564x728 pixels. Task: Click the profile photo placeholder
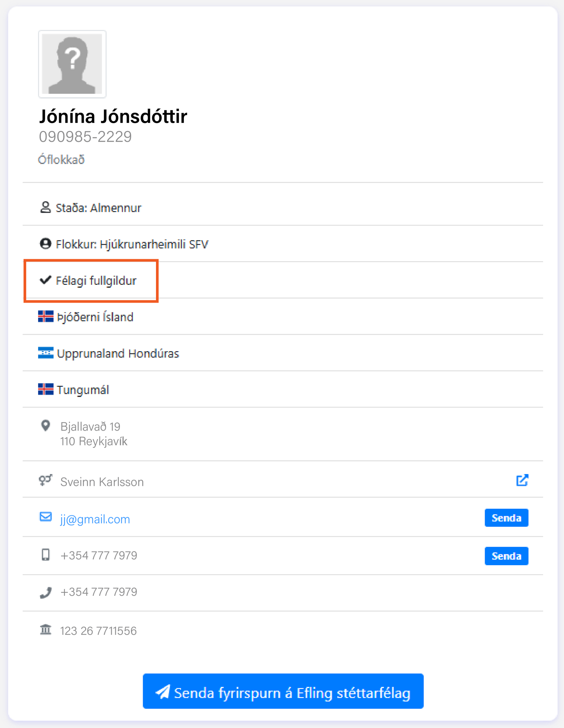72,64
